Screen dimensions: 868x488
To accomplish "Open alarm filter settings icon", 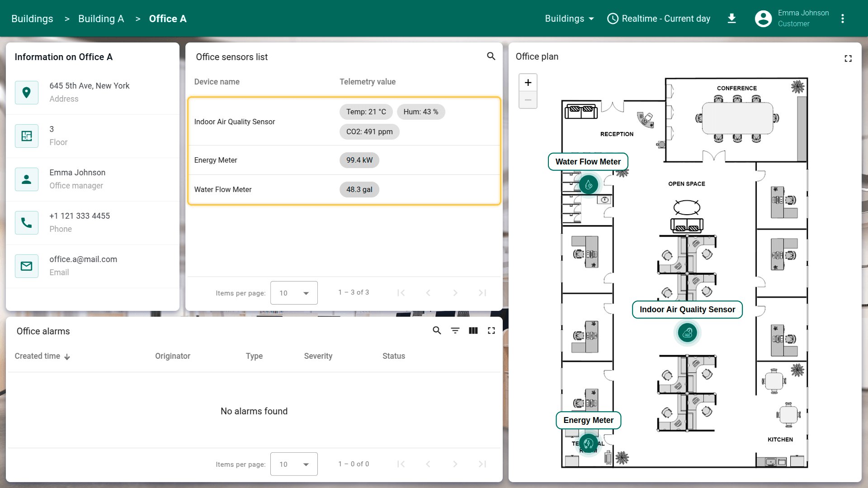I will coord(455,331).
